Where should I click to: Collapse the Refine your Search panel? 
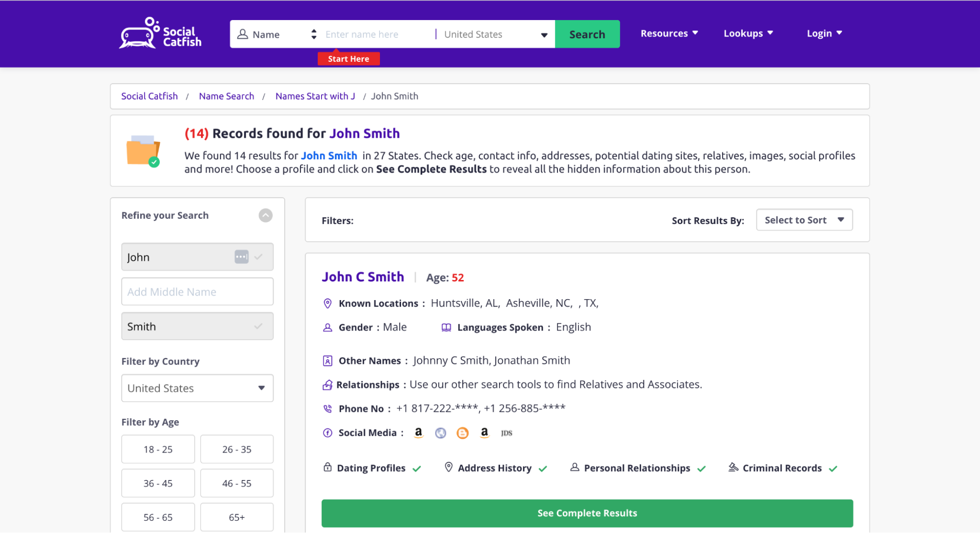pyautogui.click(x=265, y=215)
